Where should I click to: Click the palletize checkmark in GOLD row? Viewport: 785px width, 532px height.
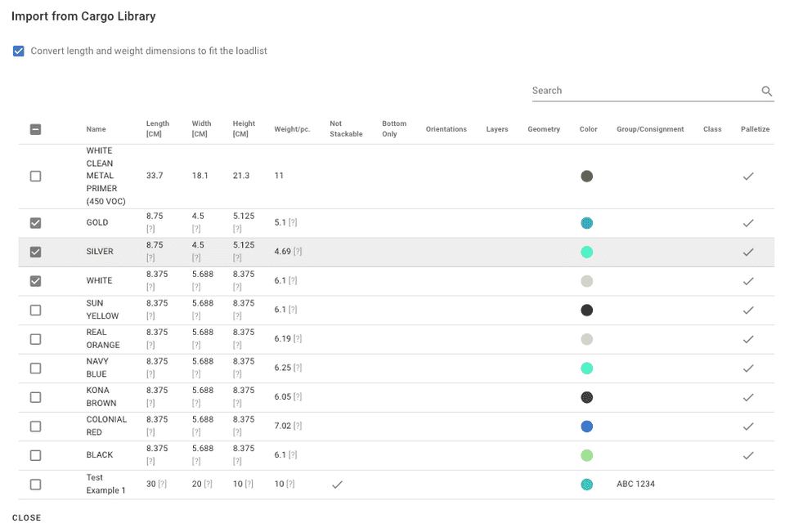[x=747, y=223]
